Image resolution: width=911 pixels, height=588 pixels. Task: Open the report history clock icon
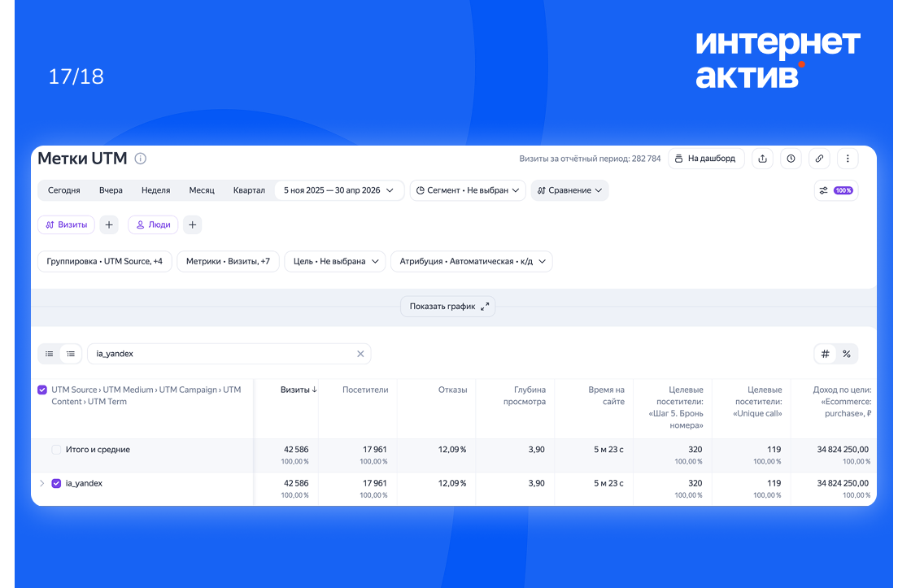[791, 159]
